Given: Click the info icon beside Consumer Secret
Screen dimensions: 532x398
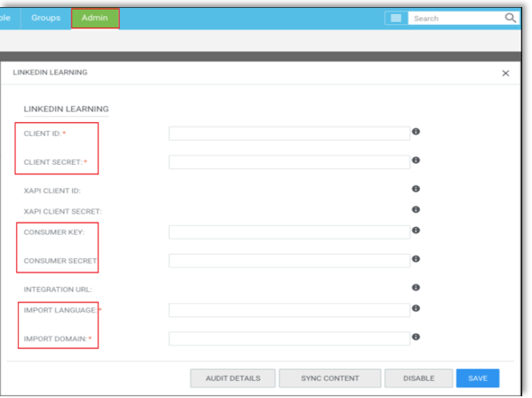Looking at the screenshot, I should (x=415, y=259).
